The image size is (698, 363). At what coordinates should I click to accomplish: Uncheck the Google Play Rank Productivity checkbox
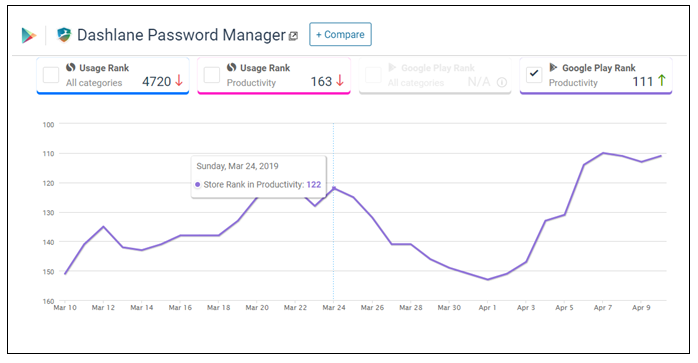click(534, 75)
